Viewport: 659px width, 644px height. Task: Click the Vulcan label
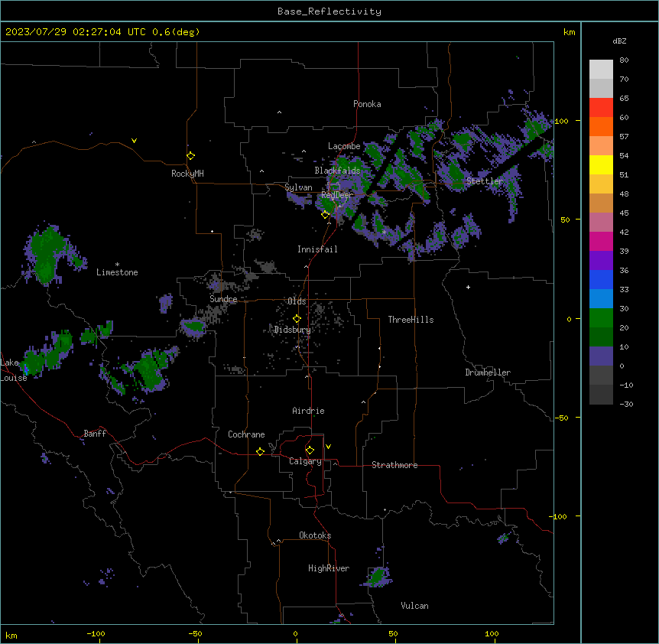[415, 606]
